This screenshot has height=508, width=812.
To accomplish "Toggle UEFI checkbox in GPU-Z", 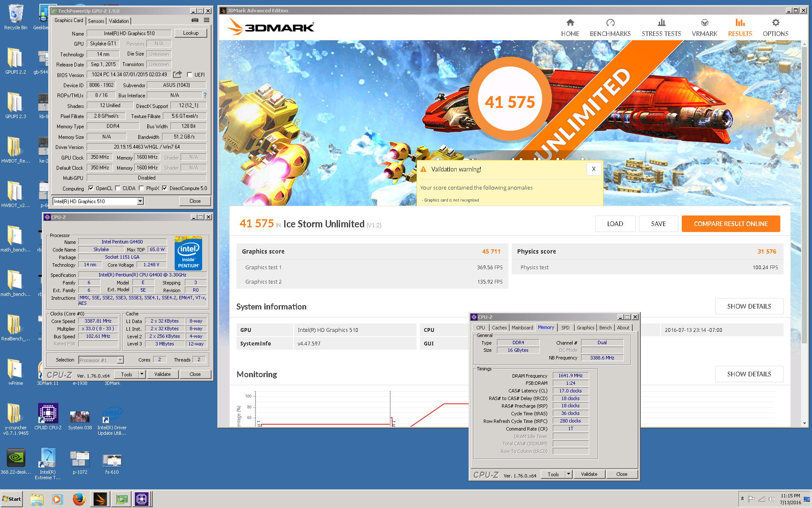I will click(189, 75).
